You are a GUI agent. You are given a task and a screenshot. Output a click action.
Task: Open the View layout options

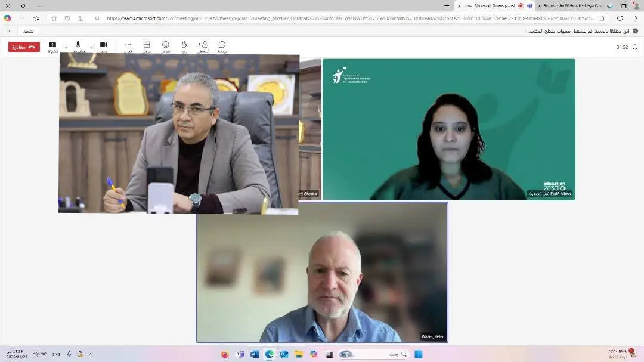tap(147, 46)
